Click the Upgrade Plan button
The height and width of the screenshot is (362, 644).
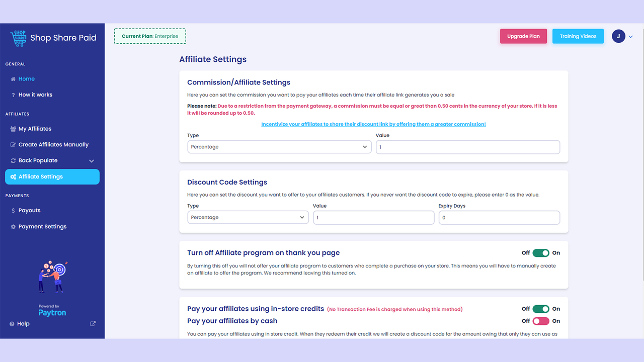coord(523,36)
